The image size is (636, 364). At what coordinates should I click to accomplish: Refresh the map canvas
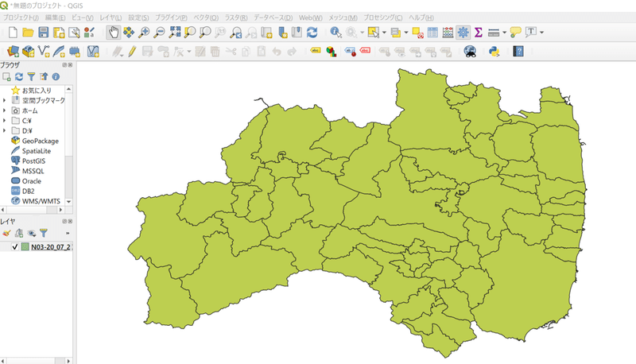click(312, 33)
